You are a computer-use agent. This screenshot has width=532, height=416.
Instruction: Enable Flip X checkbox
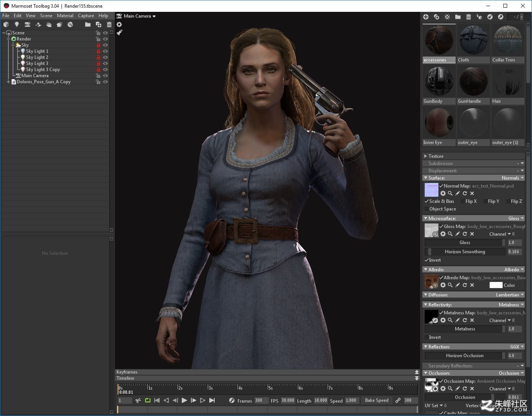tap(463, 201)
